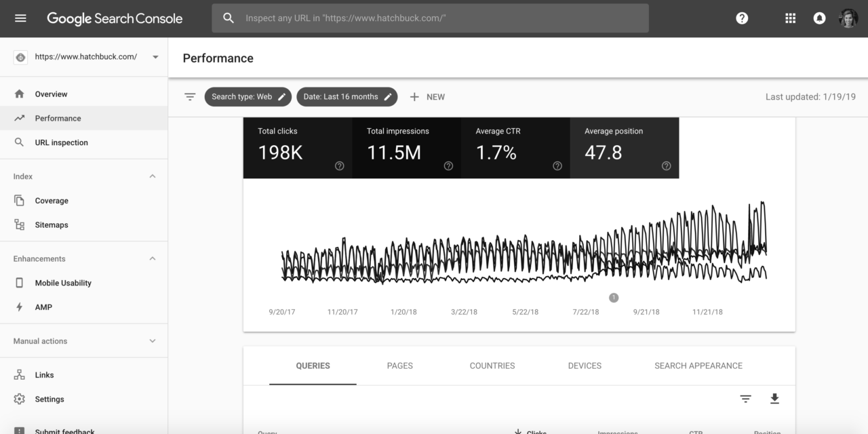Switch to the Countries tab
The height and width of the screenshot is (434, 868).
(x=492, y=366)
